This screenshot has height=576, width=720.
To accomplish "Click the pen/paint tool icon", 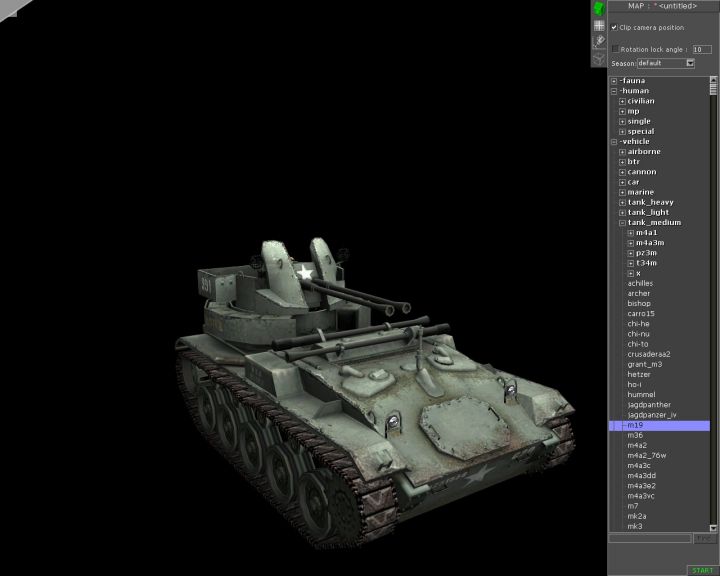I will (x=599, y=41).
